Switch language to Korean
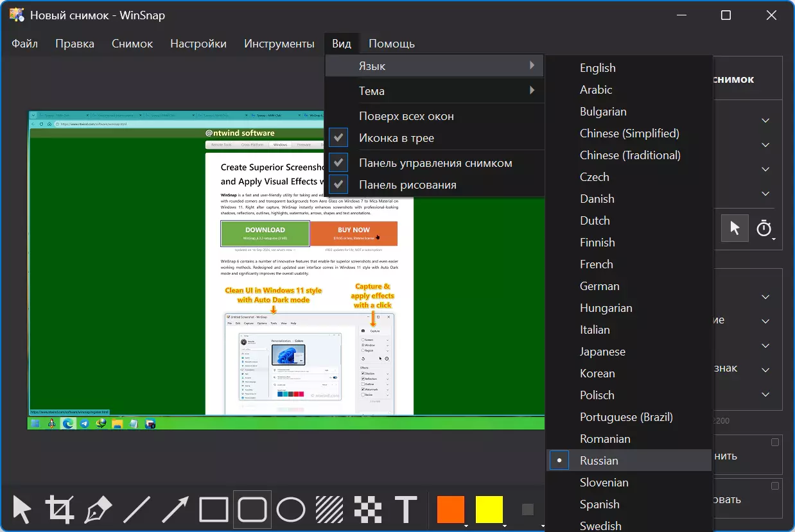The width and height of the screenshot is (795, 532). point(629,373)
